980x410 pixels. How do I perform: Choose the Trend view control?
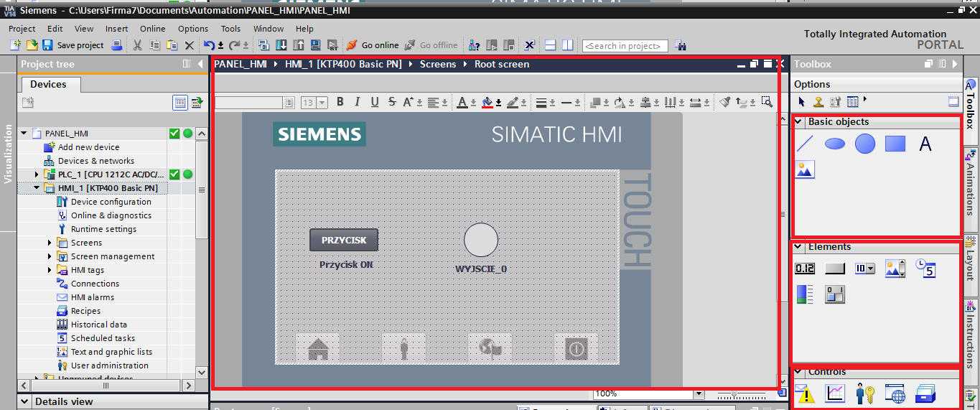[x=835, y=393]
